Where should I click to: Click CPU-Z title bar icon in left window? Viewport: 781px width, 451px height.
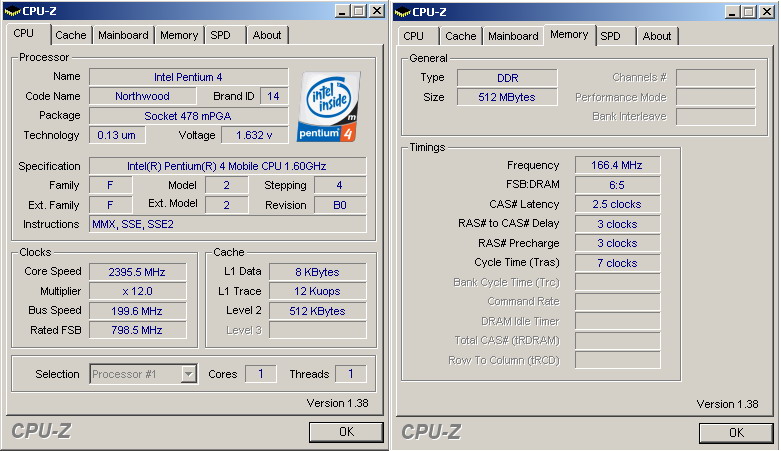(x=12, y=11)
